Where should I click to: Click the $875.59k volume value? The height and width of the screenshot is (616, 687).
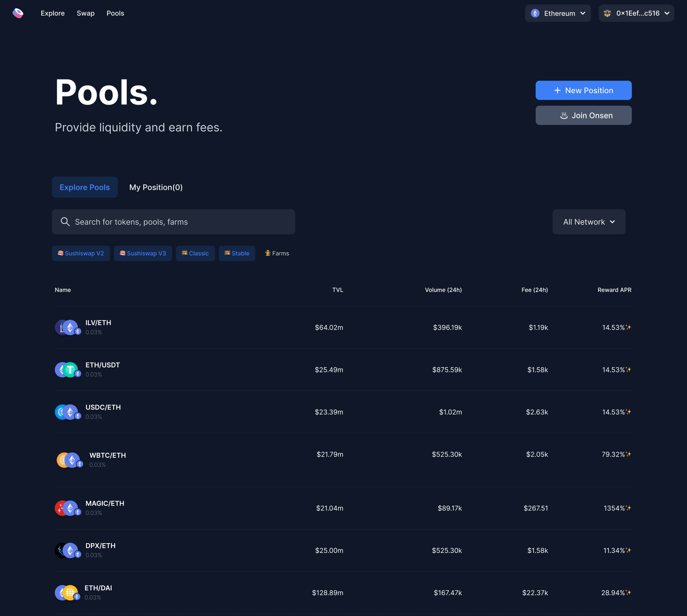447,370
